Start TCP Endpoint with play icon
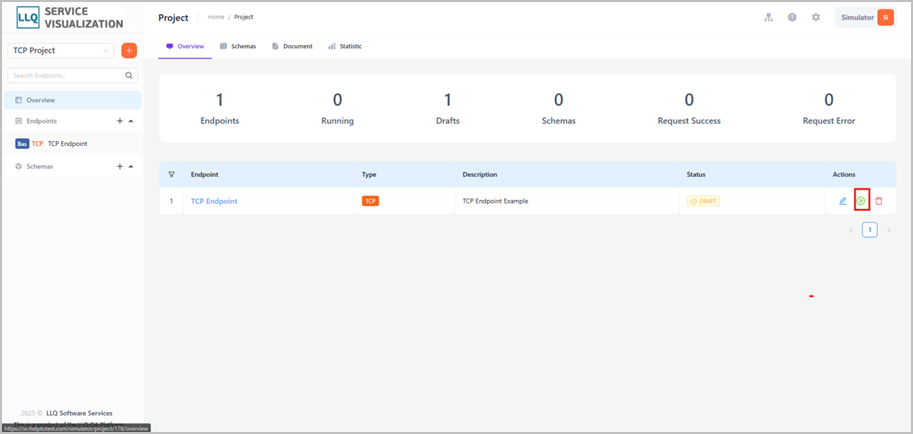The height and width of the screenshot is (434, 913). point(861,201)
